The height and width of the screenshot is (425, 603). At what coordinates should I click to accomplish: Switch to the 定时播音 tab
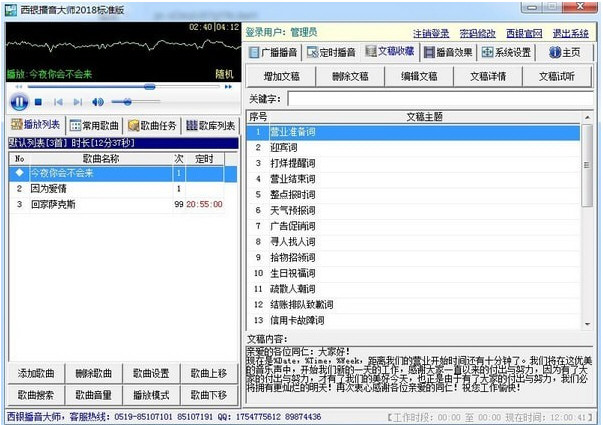tap(331, 52)
